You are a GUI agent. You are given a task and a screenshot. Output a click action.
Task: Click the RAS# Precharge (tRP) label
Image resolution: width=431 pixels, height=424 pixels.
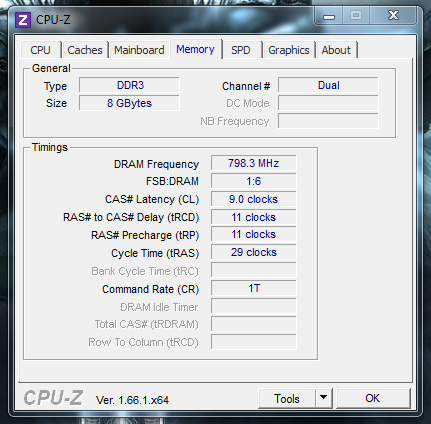click(145, 235)
